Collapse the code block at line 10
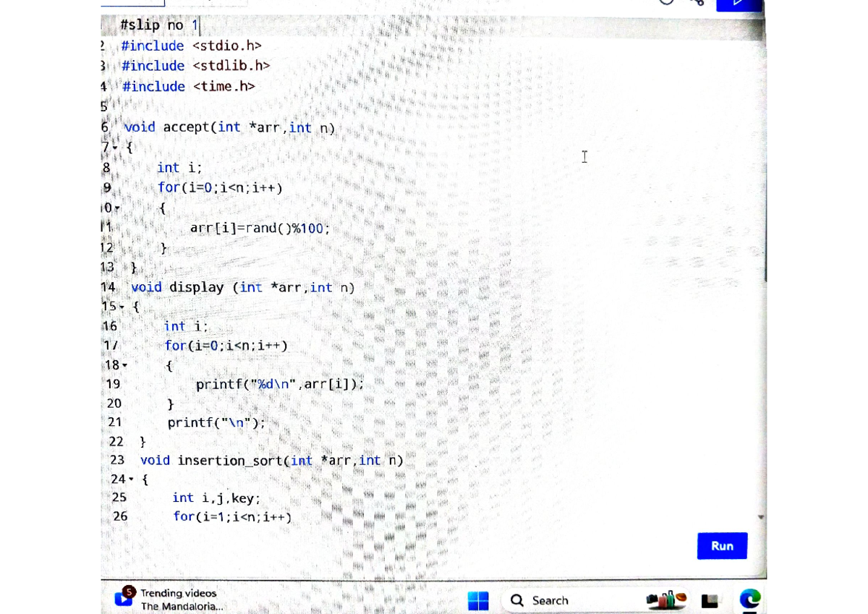868x614 pixels. (x=116, y=208)
